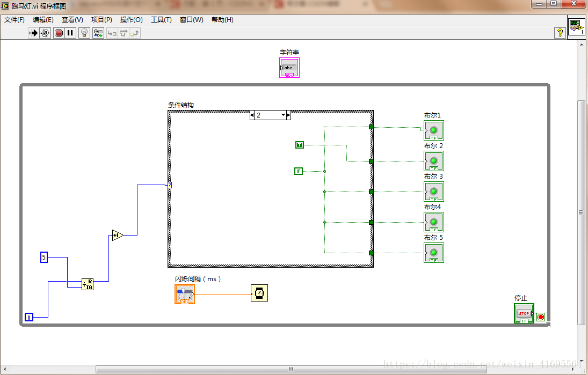Image resolution: width=588 pixels, height=375 pixels.
Task: Open the 文件(F) menu
Action: [x=14, y=20]
